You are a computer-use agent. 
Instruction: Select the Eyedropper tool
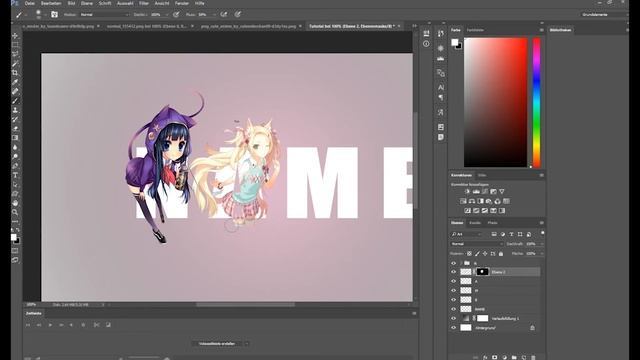pos(15,82)
